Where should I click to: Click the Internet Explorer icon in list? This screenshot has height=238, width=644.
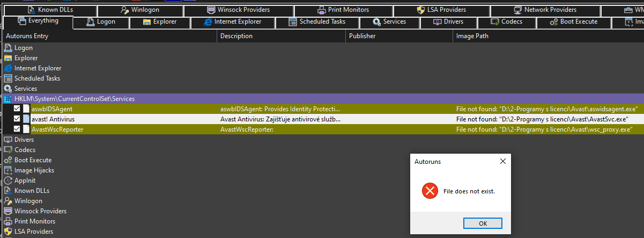click(8, 68)
